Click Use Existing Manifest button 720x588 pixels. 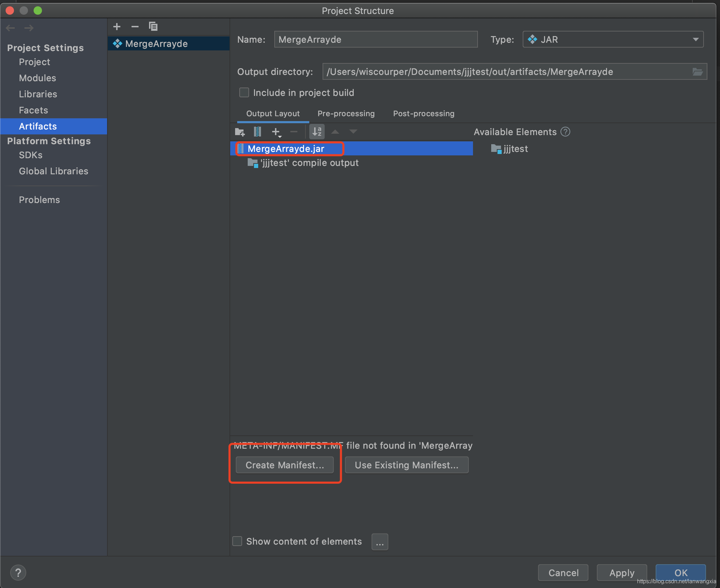click(407, 465)
